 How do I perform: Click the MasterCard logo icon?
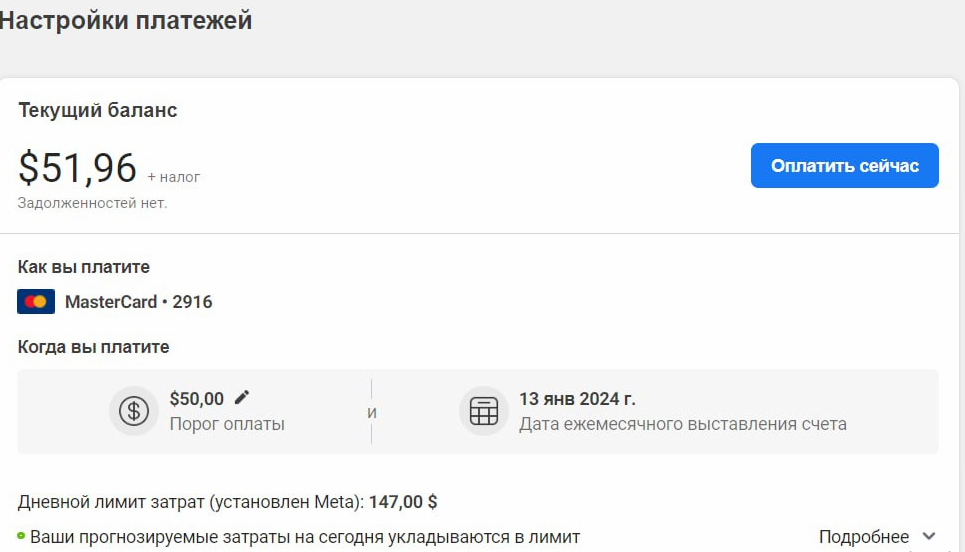pos(36,302)
